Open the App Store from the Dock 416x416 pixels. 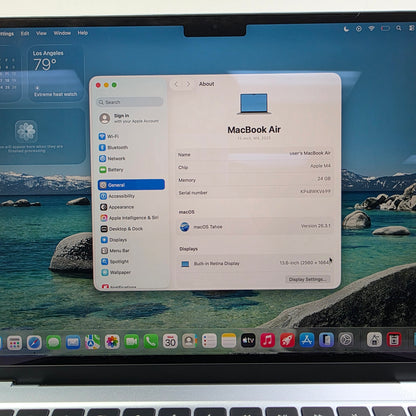click(307, 340)
